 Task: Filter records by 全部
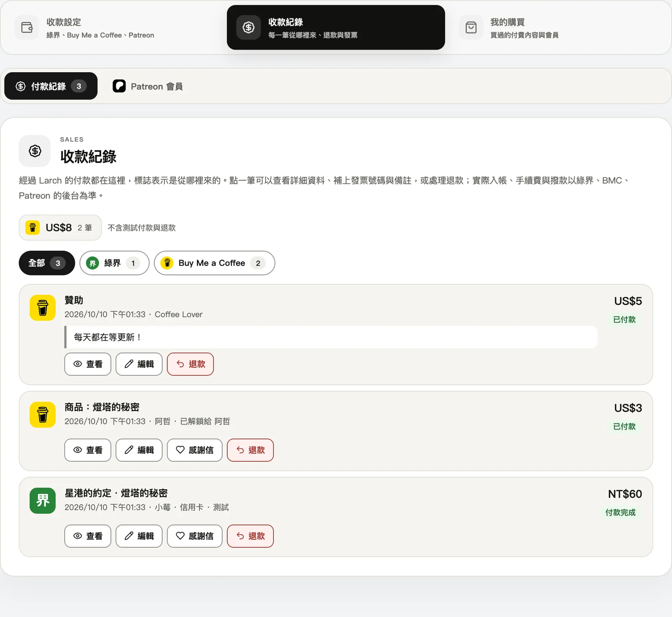click(x=47, y=263)
